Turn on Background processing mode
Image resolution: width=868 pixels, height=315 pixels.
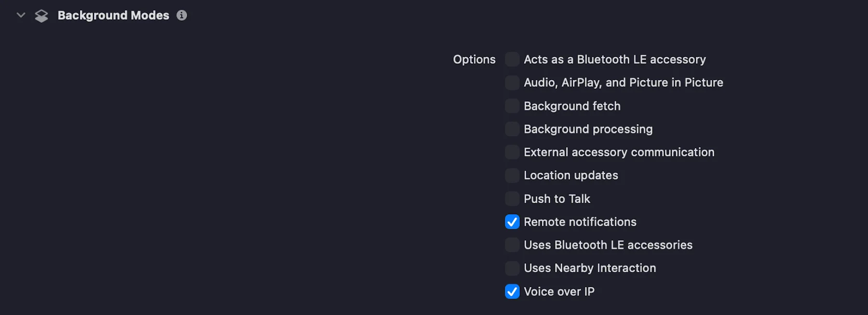click(x=512, y=129)
